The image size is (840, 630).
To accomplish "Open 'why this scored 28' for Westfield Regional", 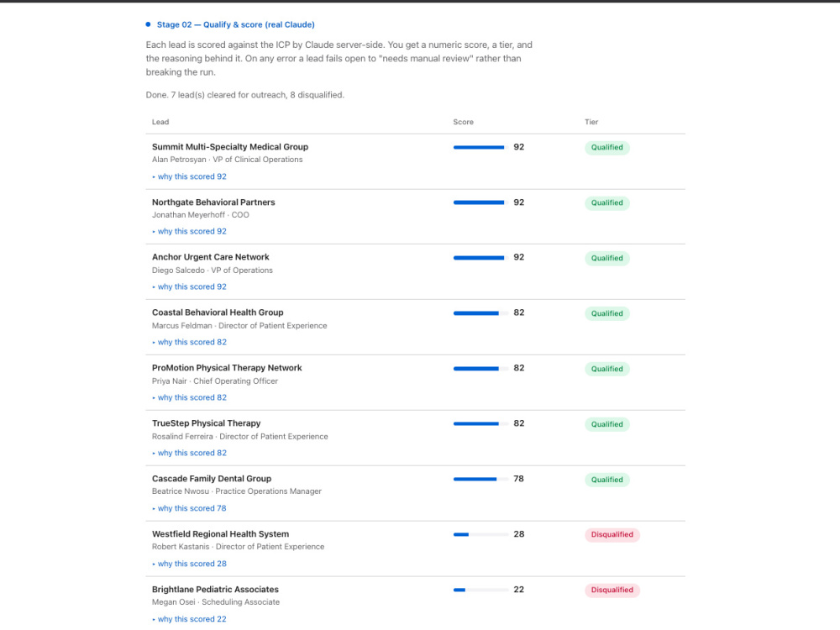I will click(189, 564).
